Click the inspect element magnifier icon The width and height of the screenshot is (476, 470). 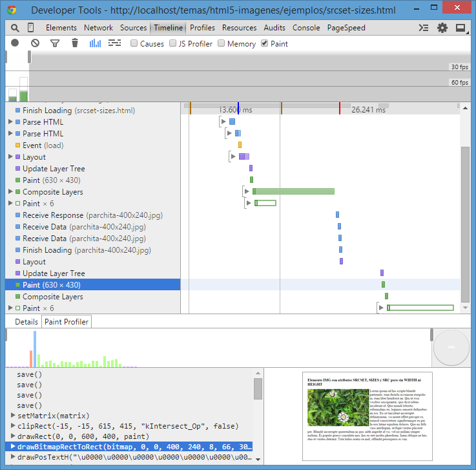coord(15,28)
